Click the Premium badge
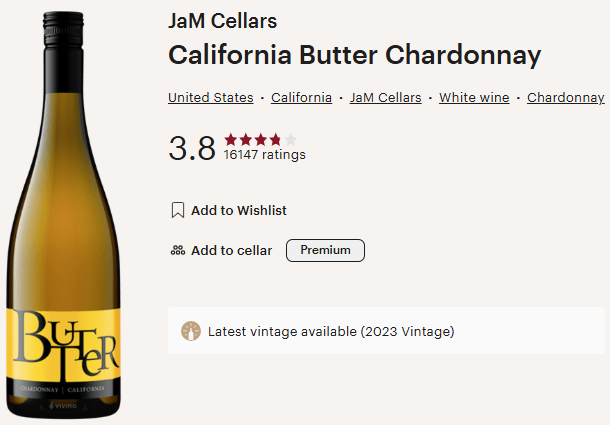 (325, 250)
